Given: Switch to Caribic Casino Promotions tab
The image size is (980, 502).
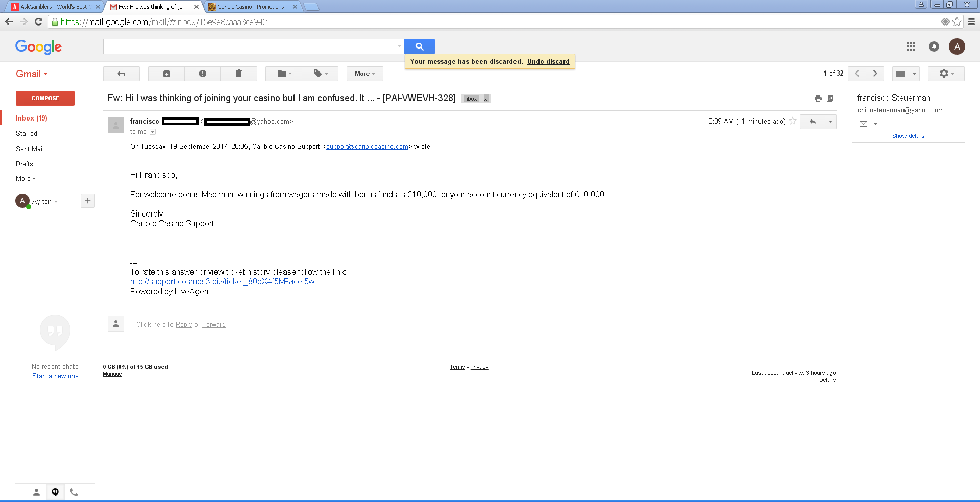Looking at the screenshot, I should (250, 7).
